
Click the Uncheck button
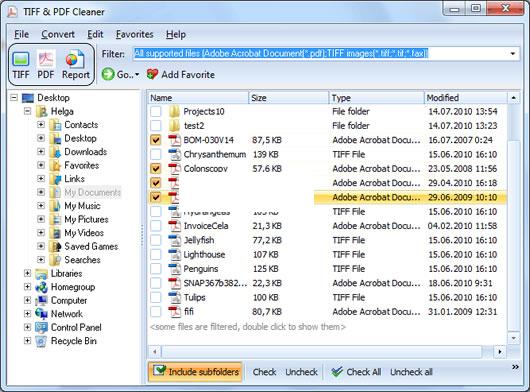pyautogui.click(x=301, y=372)
